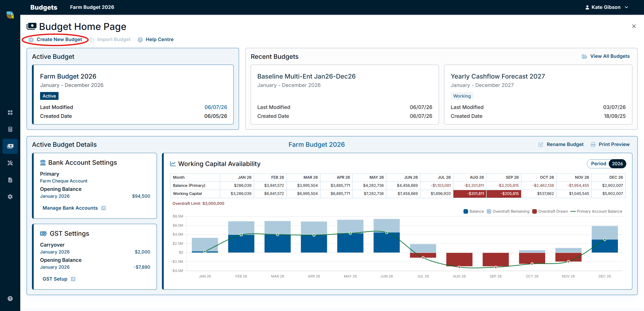This screenshot has height=311, width=644.
Task: Select the budgets money icon in sidebar
Action: point(10,146)
